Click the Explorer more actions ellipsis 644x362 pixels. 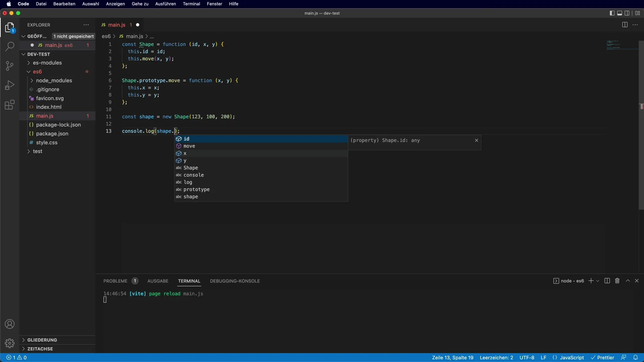[86, 25]
